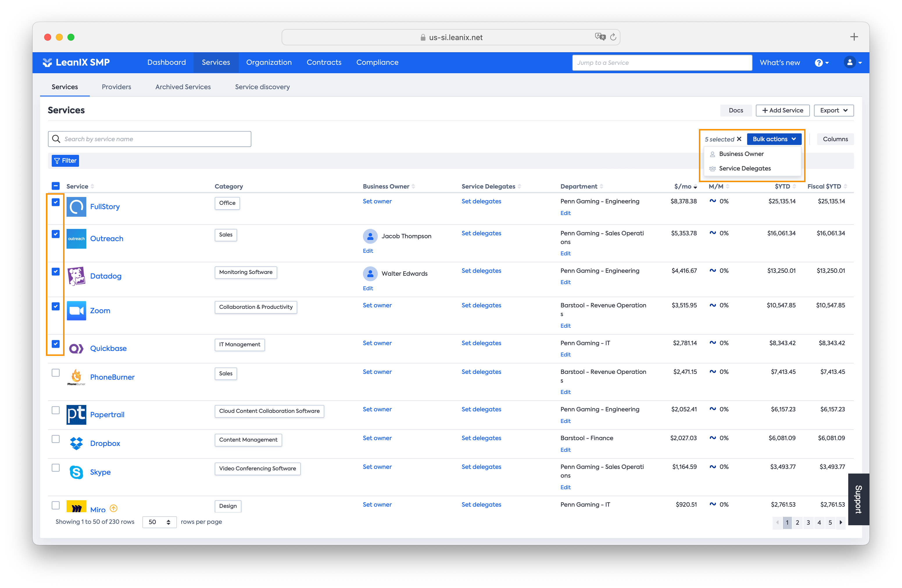
Task: Open the help question-mark menu
Action: pos(822,62)
